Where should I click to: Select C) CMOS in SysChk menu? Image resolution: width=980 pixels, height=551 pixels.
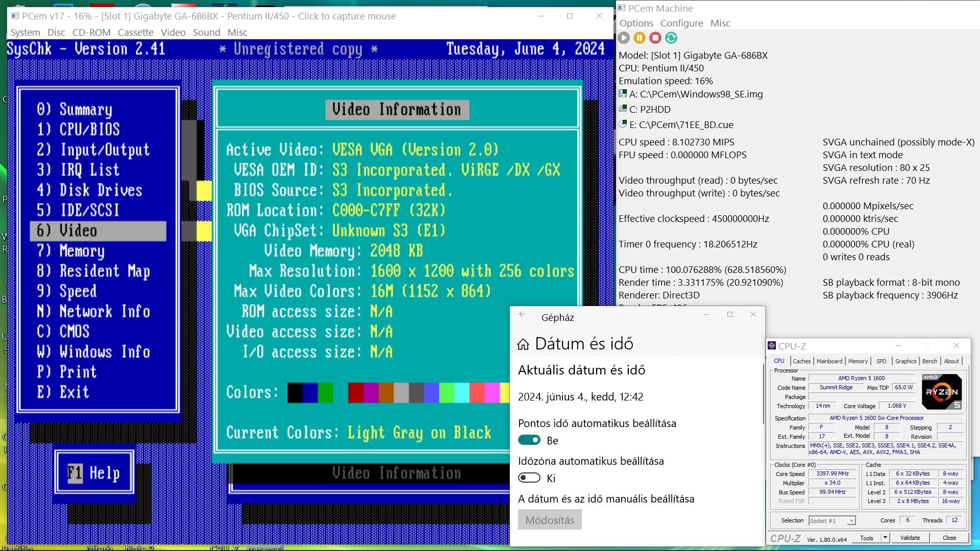(x=63, y=332)
